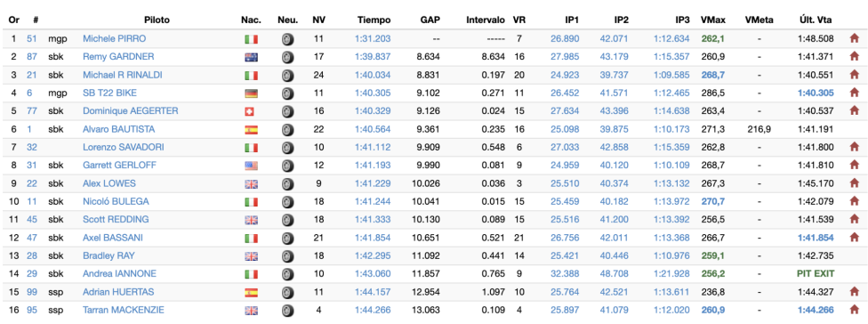Click the Spanish flag in Alvaro BAUTISTA's row
The width and height of the screenshot is (868, 324).
251,130
